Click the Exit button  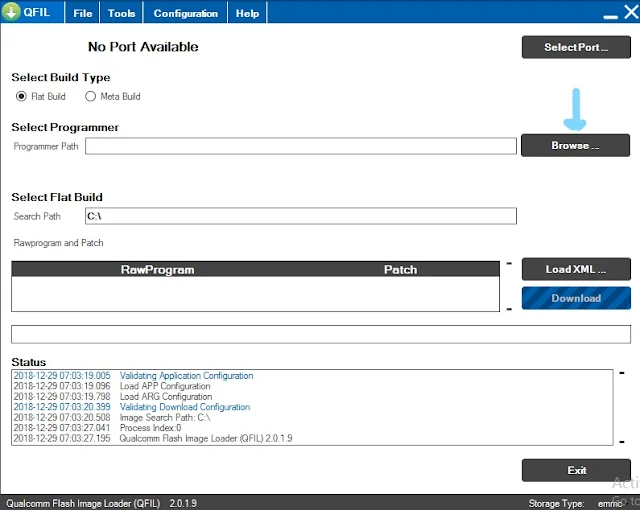pyautogui.click(x=576, y=470)
